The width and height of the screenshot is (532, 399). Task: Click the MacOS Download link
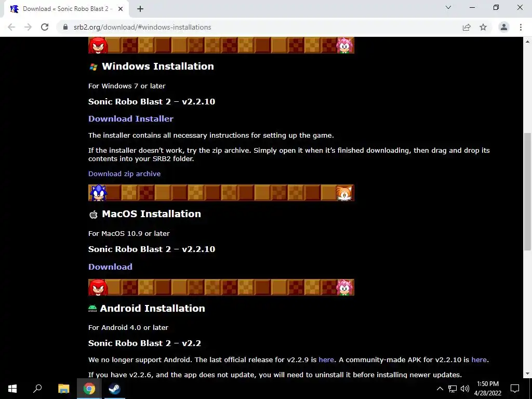(x=110, y=267)
